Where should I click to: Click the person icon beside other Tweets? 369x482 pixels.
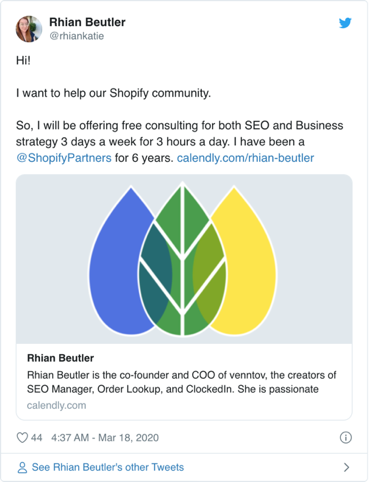coord(22,467)
